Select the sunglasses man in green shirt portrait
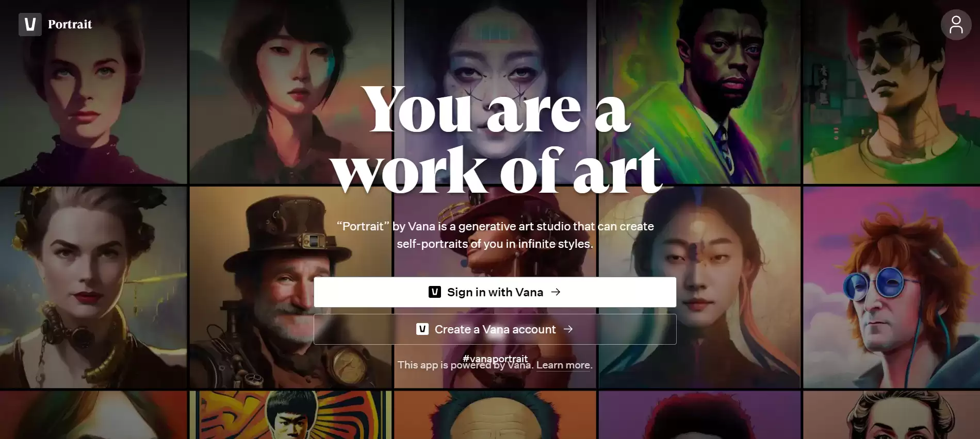 point(891,92)
